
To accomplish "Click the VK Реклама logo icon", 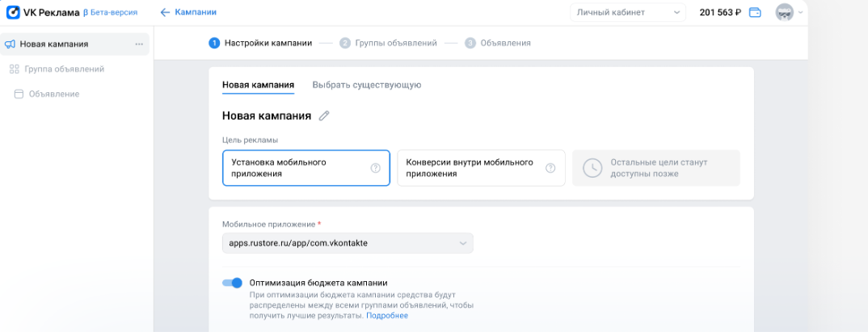I will pos(14,12).
